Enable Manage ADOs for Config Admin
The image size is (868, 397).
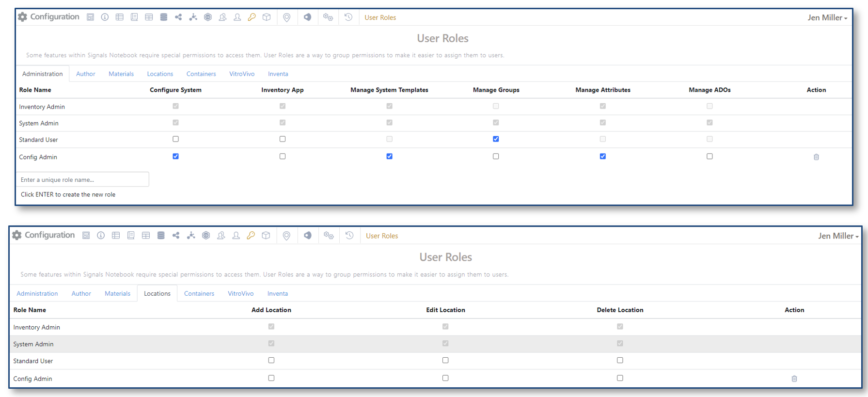tap(710, 157)
